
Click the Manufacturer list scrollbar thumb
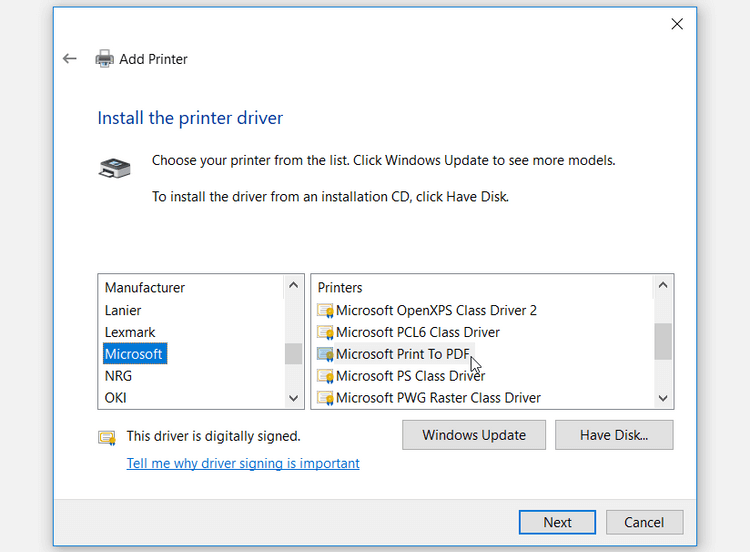click(294, 354)
